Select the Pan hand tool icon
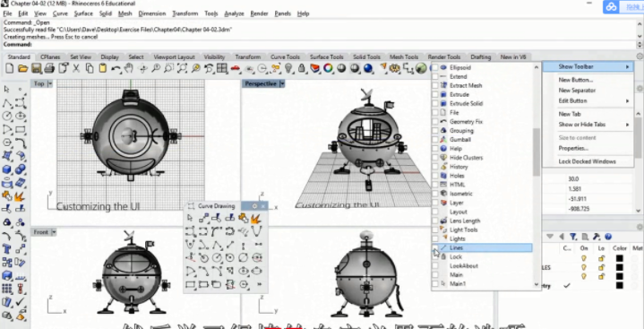 (129, 68)
